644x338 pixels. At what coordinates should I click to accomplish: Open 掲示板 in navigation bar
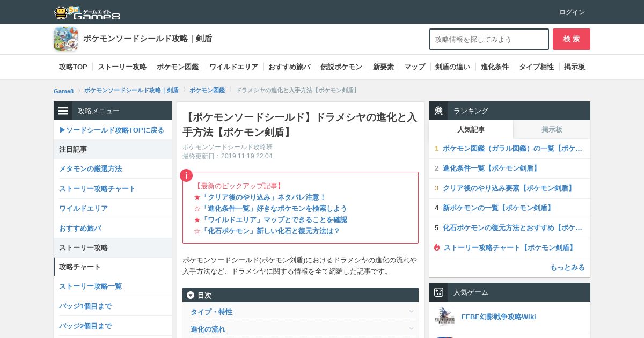point(574,67)
